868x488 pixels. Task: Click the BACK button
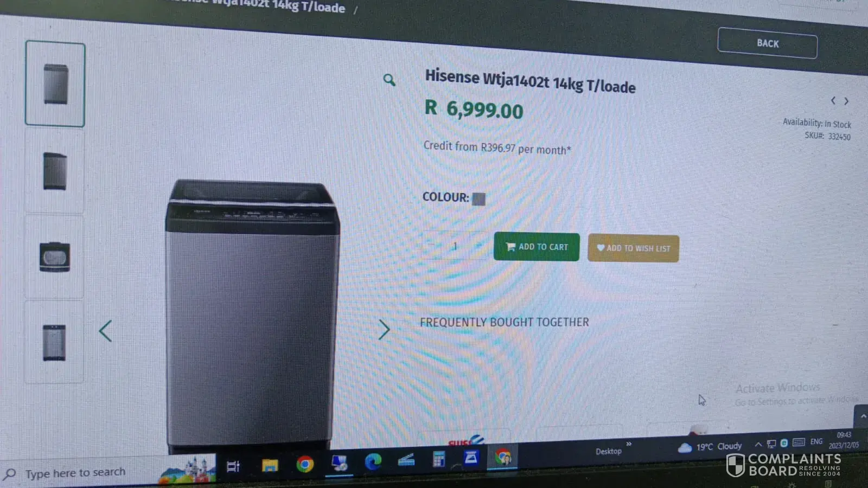pyautogui.click(x=767, y=43)
